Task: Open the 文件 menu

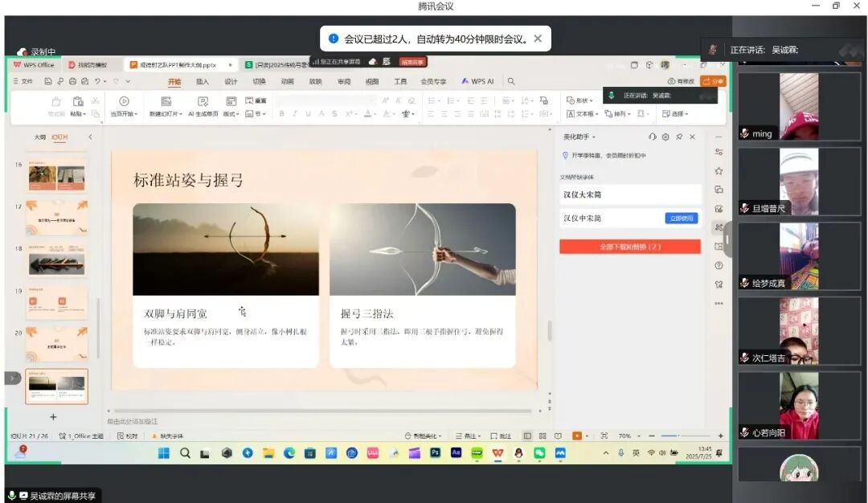Action: click(23, 81)
